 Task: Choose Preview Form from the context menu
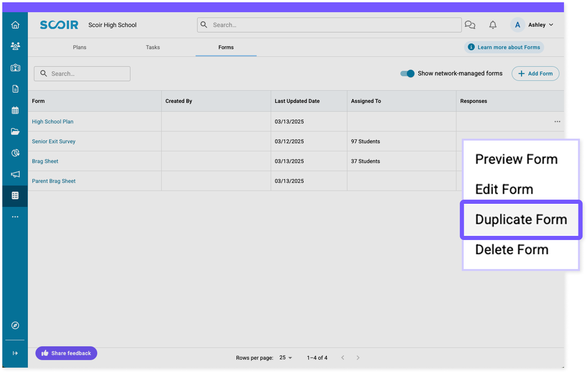tap(516, 159)
